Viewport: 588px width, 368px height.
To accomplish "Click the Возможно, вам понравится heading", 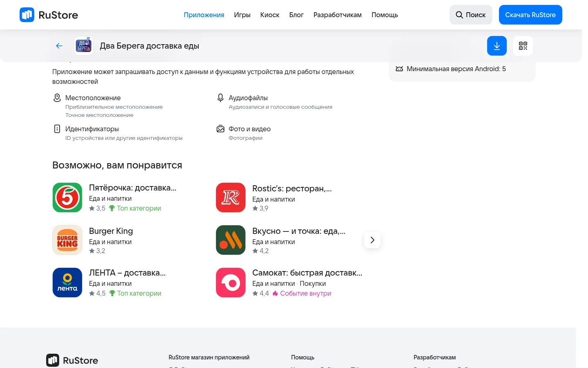I will (117, 165).
